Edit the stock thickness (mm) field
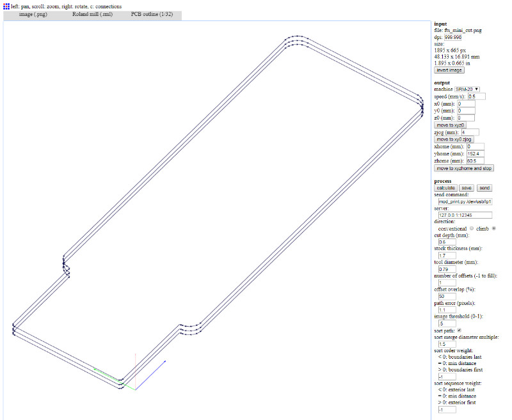This screenshot has height=420, width=512. click(x=447, y=256)
